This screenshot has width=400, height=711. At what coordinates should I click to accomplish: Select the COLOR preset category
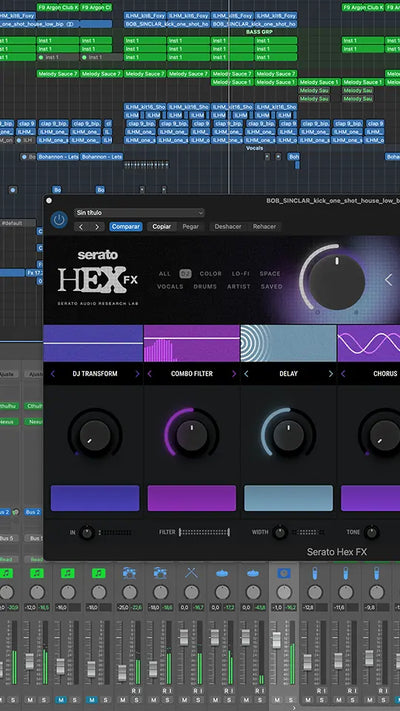coord(211,274)
